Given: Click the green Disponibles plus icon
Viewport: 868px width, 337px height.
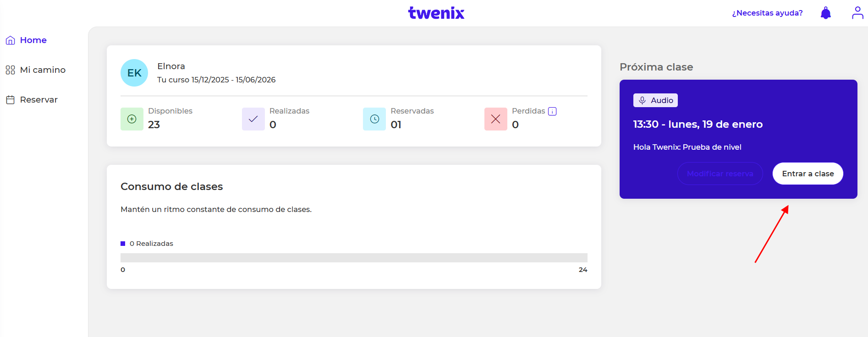Looking at the screenshot, I should pos(132,119).
